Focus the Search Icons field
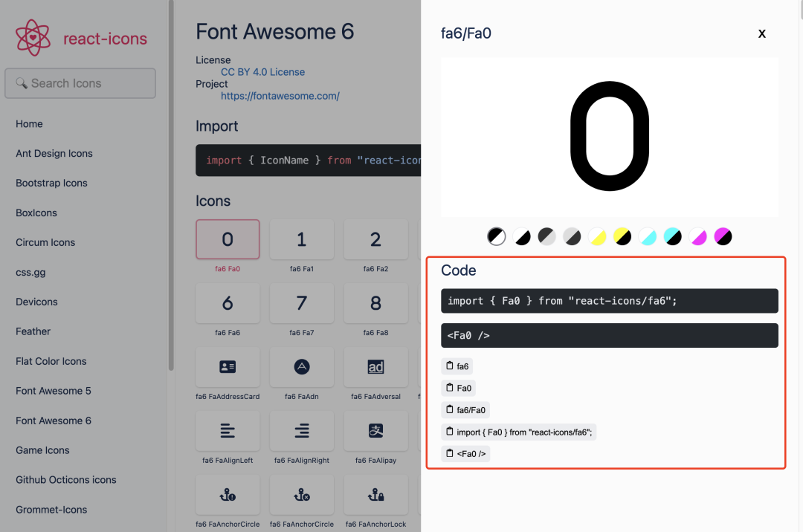Image resolution: width=803 pixels, height=532 pixels. point(80,83)
